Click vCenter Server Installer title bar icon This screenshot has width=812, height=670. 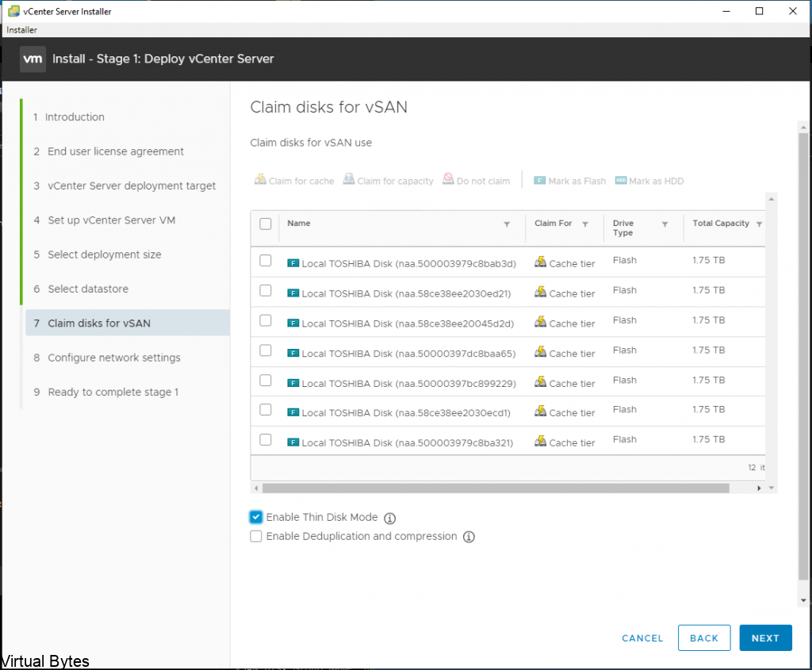point(14,11)
